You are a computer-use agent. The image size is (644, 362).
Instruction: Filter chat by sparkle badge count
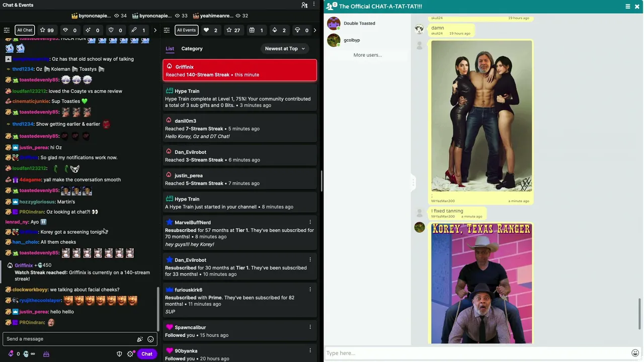pyautogui.click(x=93, y=30)
